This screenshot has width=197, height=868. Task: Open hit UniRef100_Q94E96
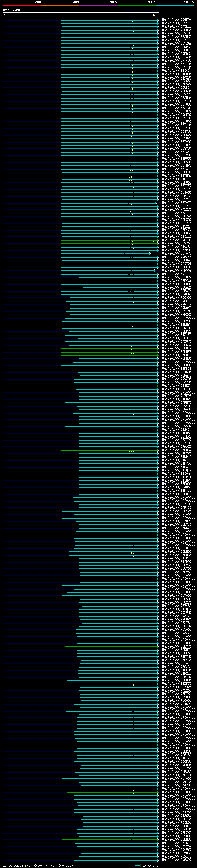click(177, 20)
